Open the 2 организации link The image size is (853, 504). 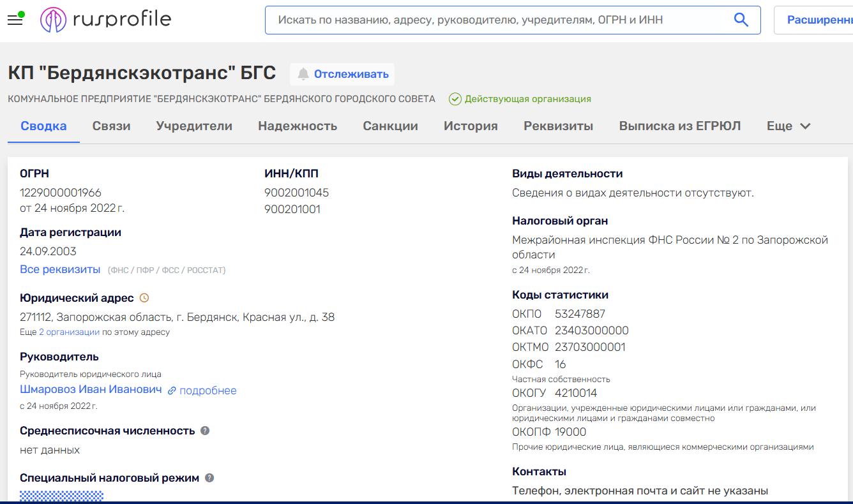pyautogui.click(x=69, y=332)
